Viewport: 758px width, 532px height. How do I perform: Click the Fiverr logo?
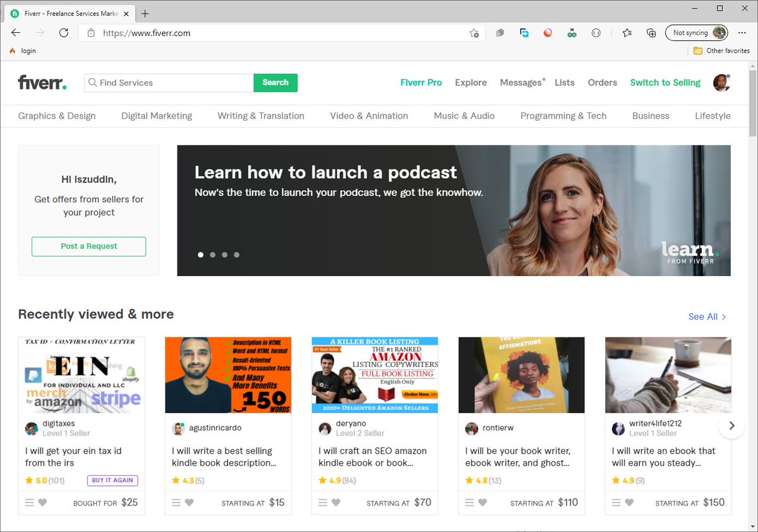(x=42, y=82)
